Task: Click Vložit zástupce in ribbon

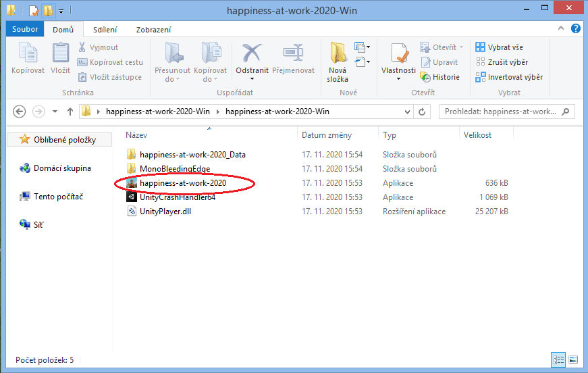Action: (110, 77)
